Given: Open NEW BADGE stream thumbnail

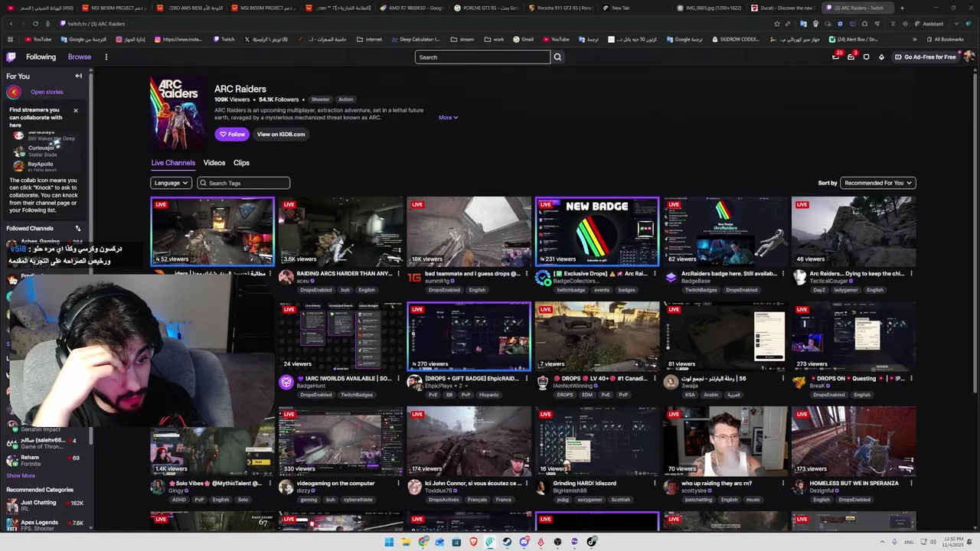Looking at the screenshot, I should coord(597,231).
